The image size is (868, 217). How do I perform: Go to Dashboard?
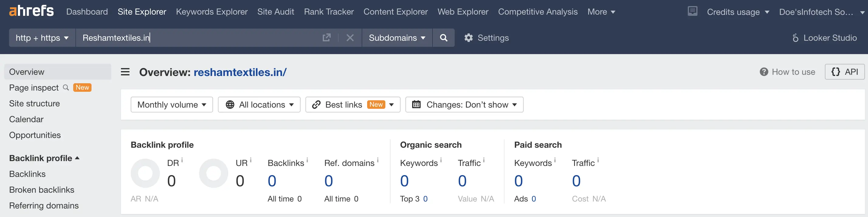coord(87,12)
